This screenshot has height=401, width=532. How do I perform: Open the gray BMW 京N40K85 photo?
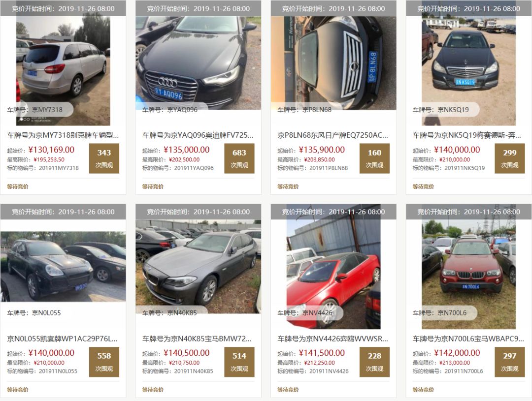coord(198,266)
